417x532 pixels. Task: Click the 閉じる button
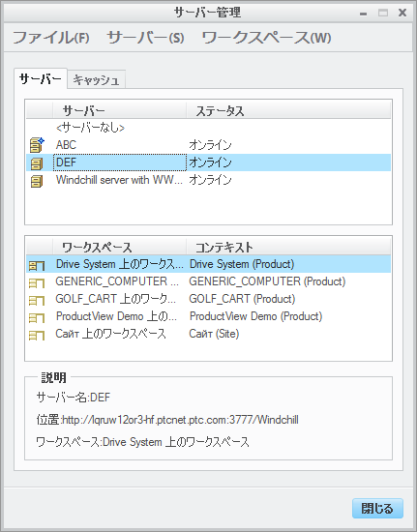(377, 508)
